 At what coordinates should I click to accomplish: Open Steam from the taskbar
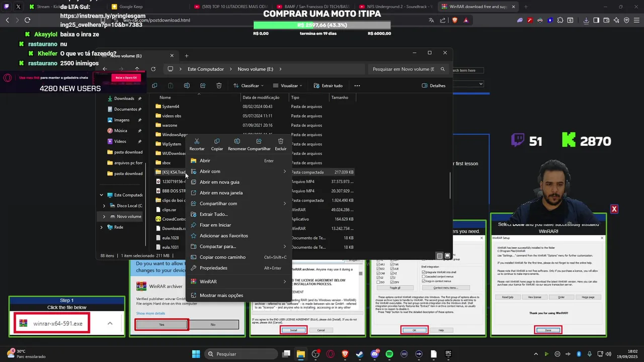(x=360, y=354)
